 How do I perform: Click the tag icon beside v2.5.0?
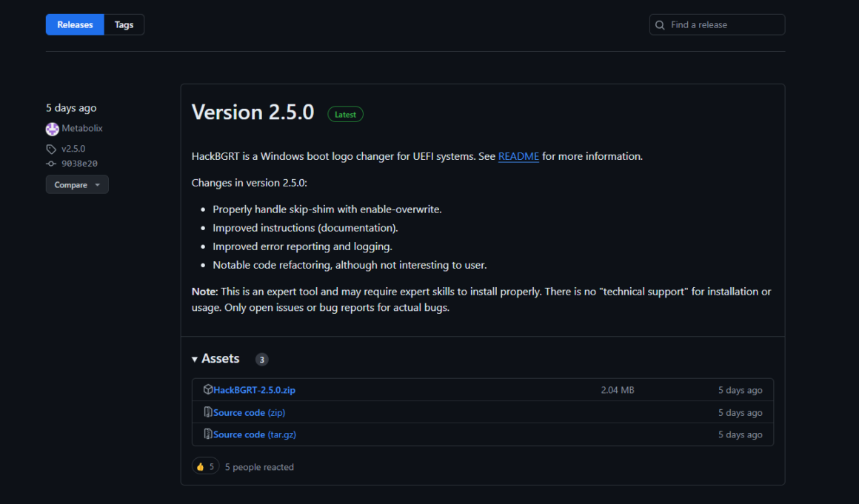[x=51, y=149]
